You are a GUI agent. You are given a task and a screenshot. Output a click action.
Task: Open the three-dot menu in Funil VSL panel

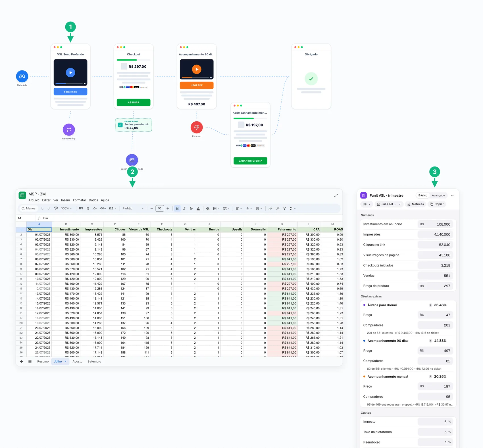[453, 195]
